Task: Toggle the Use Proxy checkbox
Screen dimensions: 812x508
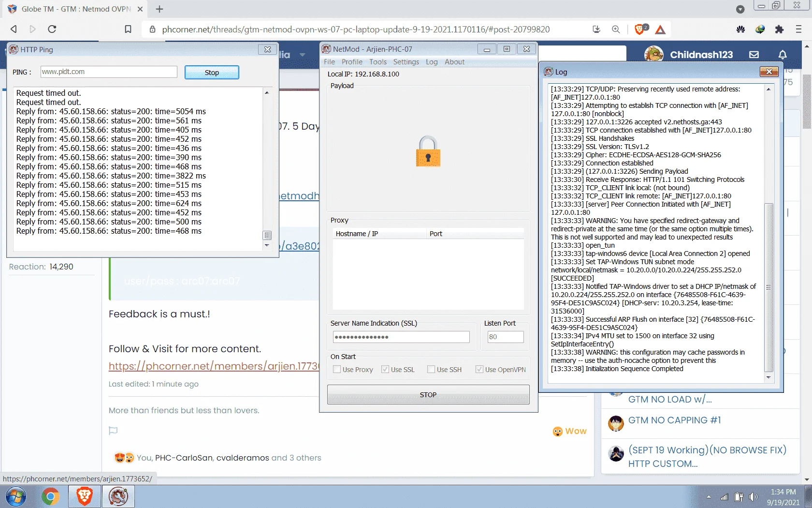Action: 337,369
